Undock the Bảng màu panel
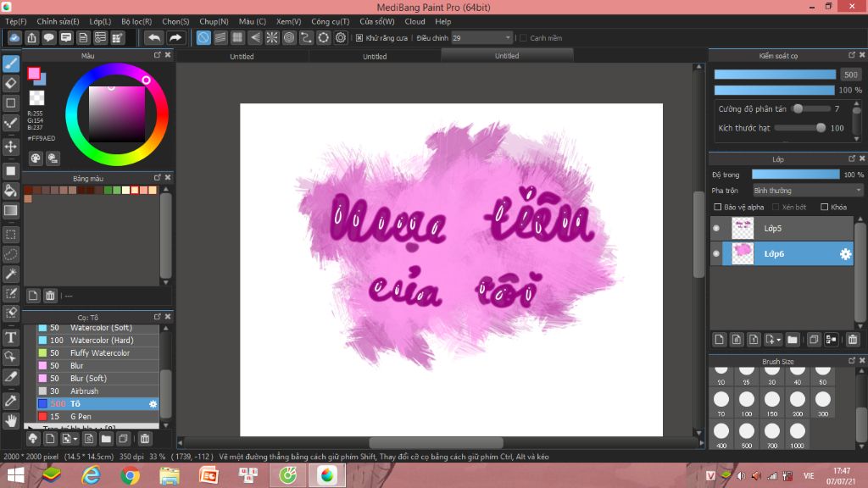 pyautogui.click(x=157, y=178)
